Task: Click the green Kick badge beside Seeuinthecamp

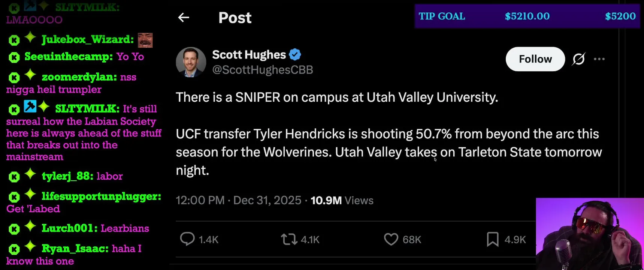Action: pos(14,57)
